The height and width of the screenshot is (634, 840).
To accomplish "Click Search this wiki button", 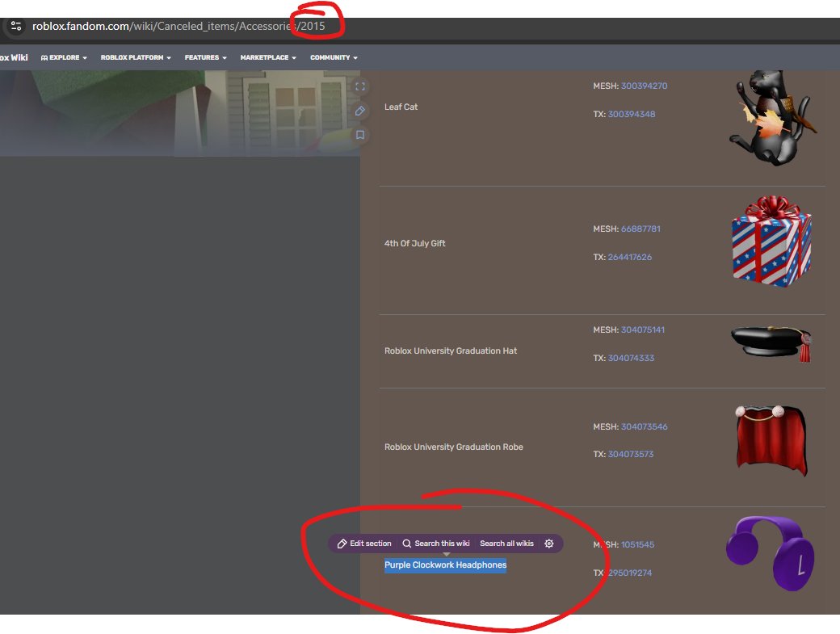I will pos(436,544).
